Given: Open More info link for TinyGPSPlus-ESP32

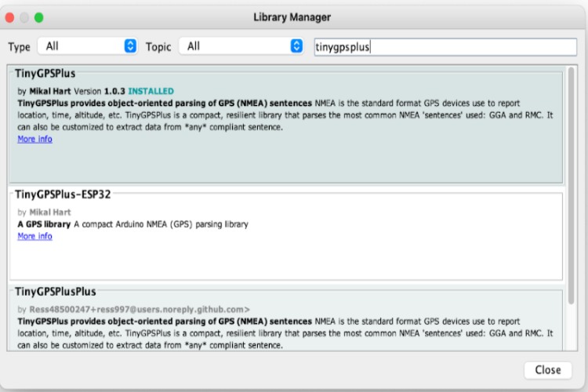Looking at the screenshot, I should [x=34, y=236].
